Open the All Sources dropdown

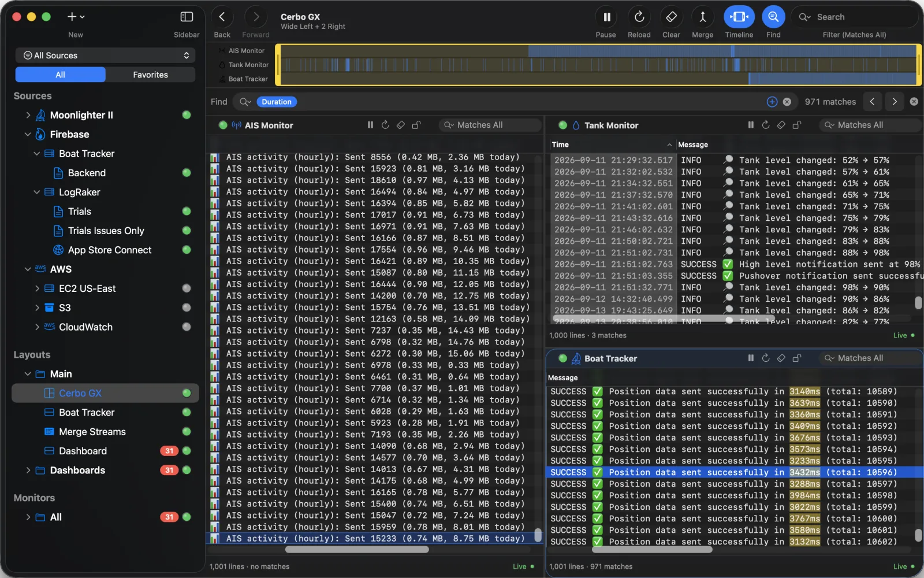click(x=106, y=55)
